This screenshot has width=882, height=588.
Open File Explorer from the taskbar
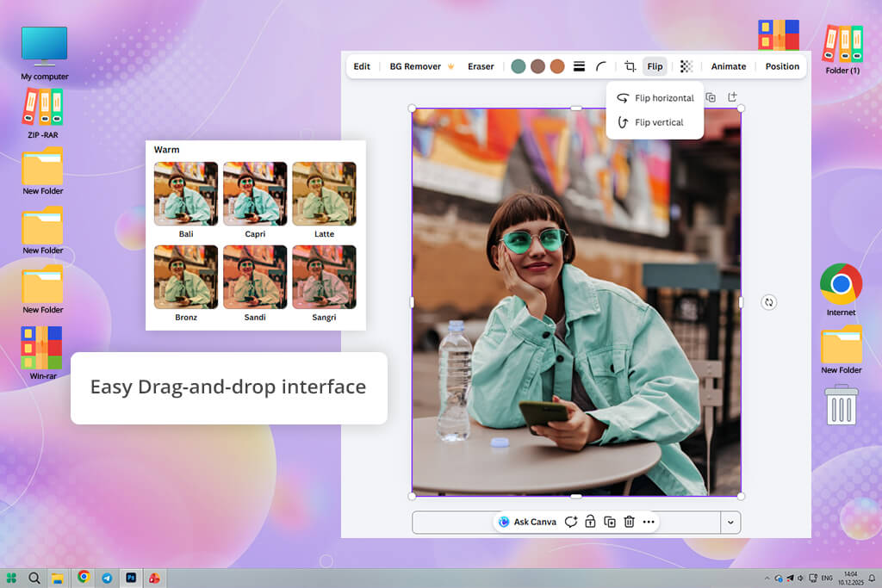[58, 578]
